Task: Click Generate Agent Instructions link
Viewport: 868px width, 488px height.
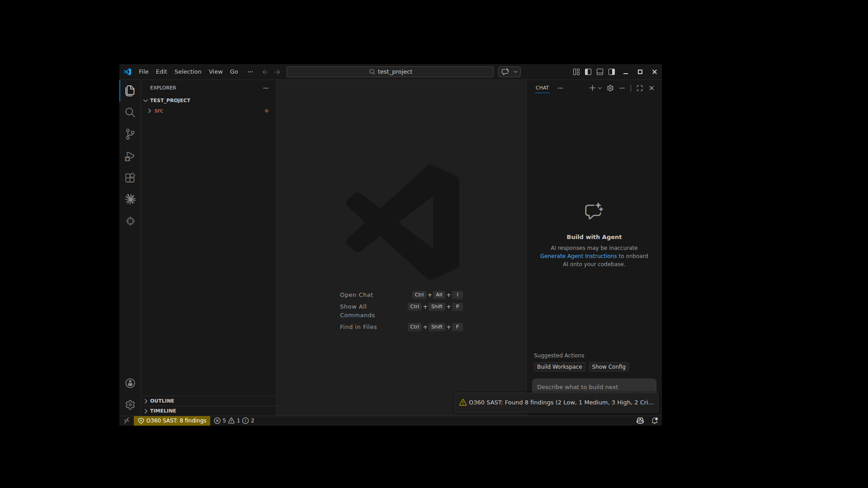Action: click(x=578, y=256)
